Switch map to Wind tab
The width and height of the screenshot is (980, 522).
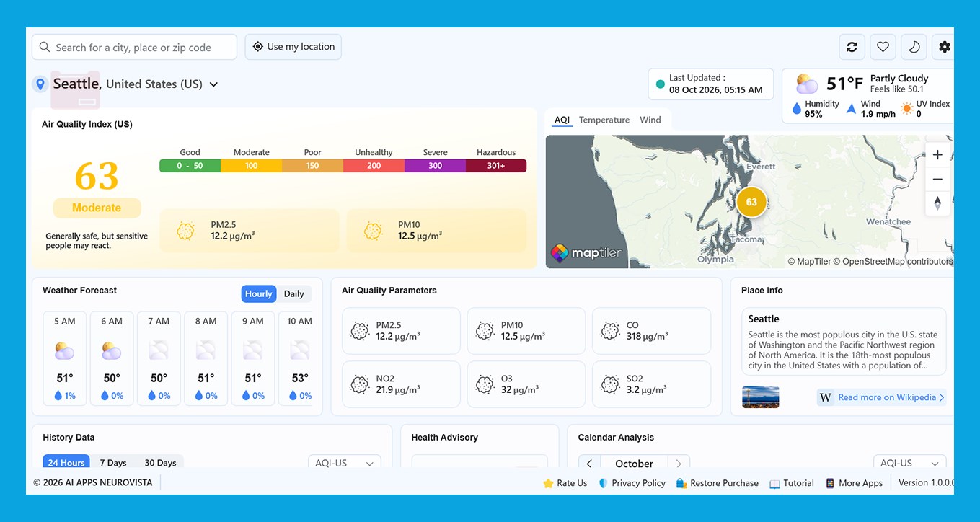pyautogui.click(x=650, y=120)
